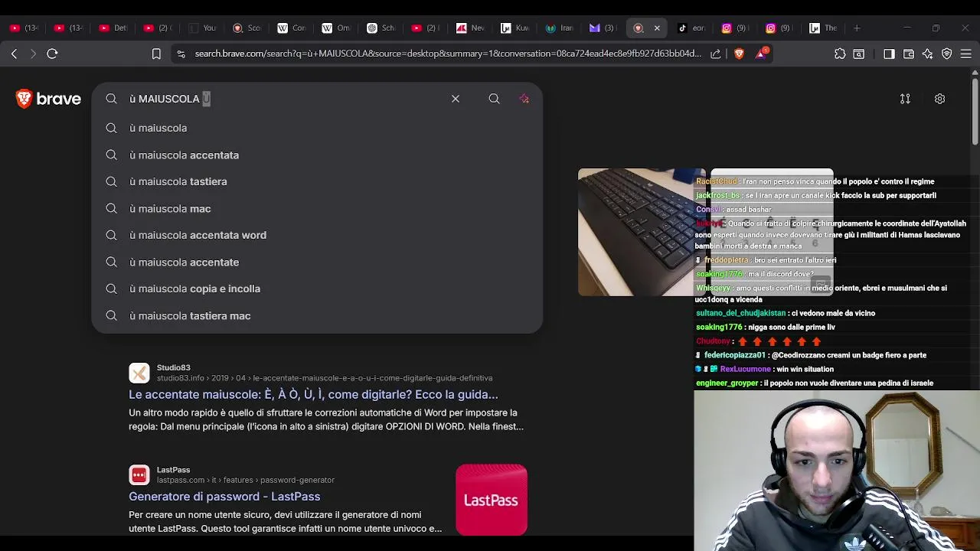Close the active Brave Search tab
This screenshot has width=980, height=551.
pos(657,28)
